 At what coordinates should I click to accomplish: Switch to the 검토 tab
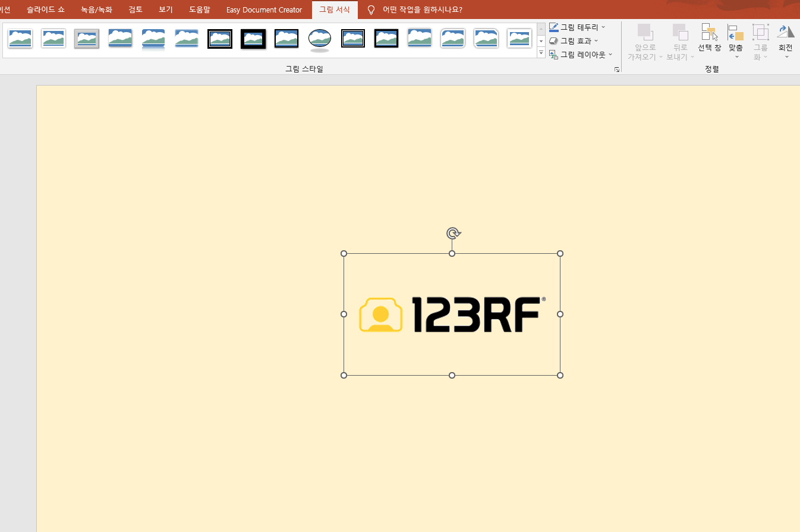tap(136, 10)
